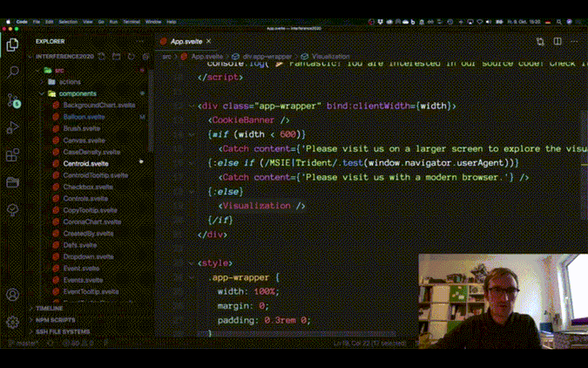Viewport: 588px width, 368px height.
Task: Open the Help menu
Action: 172,22
